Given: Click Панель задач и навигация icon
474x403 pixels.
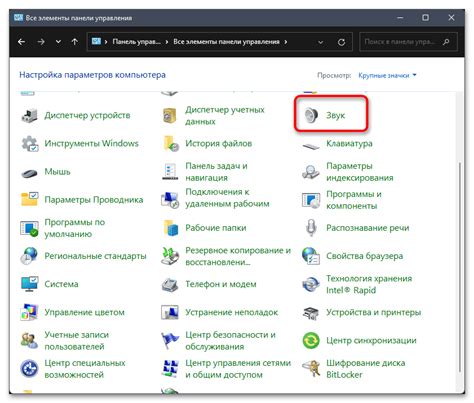Looking at the screenshot, I should coord(170,172).
